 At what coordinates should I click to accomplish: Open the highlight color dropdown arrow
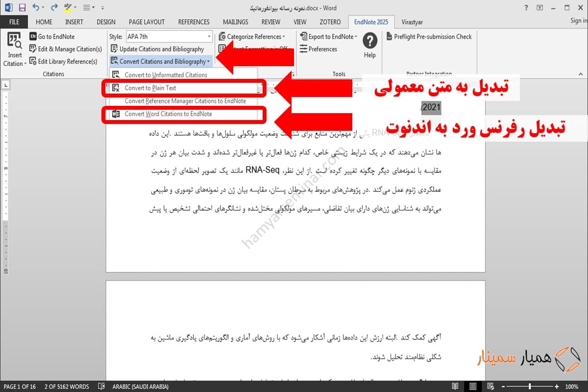point(76,8)
